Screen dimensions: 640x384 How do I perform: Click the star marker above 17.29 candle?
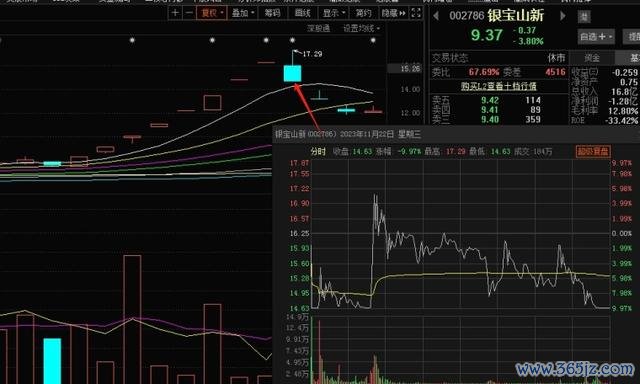(292, 40)
